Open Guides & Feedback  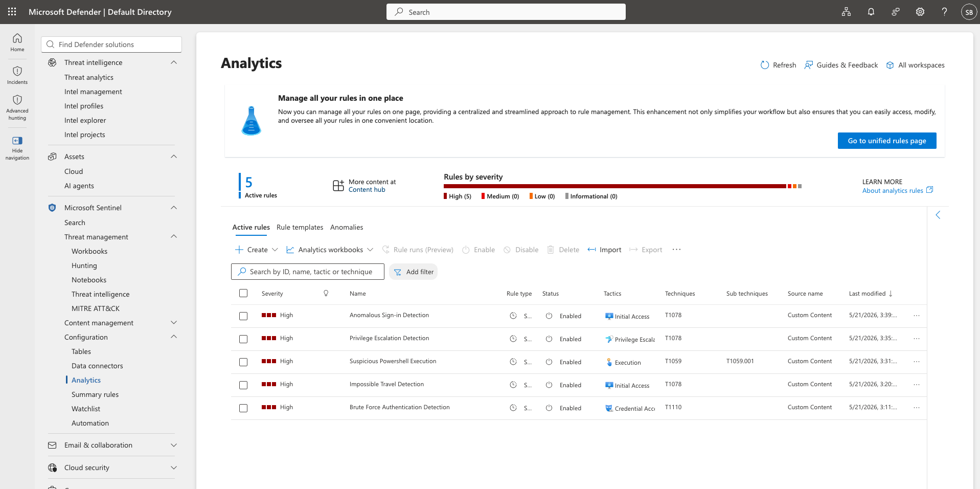point(841,65)
